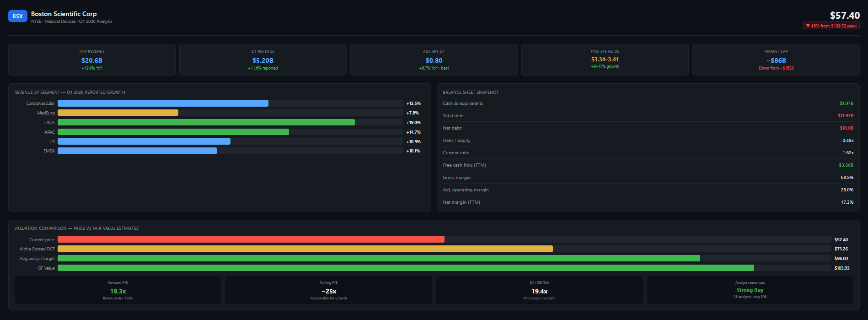Open the Analyst consensus Strong Buy tile

(x=750, y=290)
